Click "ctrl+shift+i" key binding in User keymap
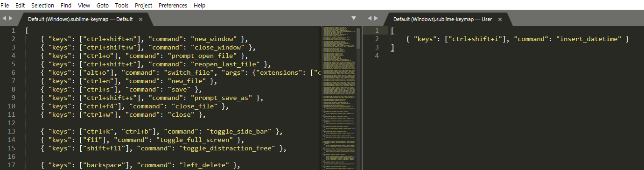The height and width of the screenshot is (170, 644). 475,39
